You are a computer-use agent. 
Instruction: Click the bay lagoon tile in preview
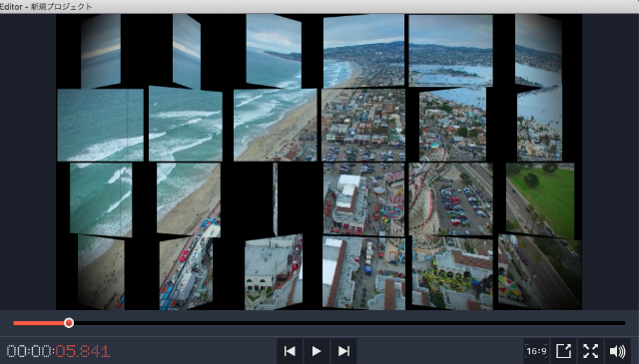click(x=450, y=51)
